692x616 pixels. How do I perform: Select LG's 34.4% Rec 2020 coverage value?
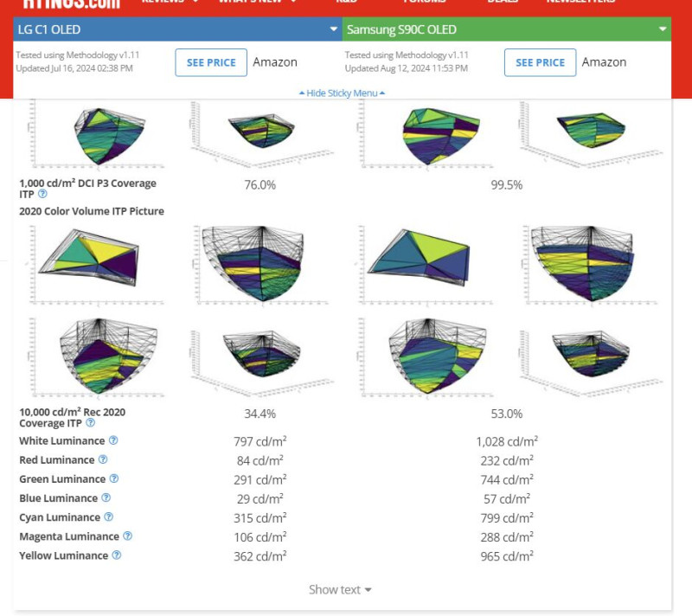(260, 414)
